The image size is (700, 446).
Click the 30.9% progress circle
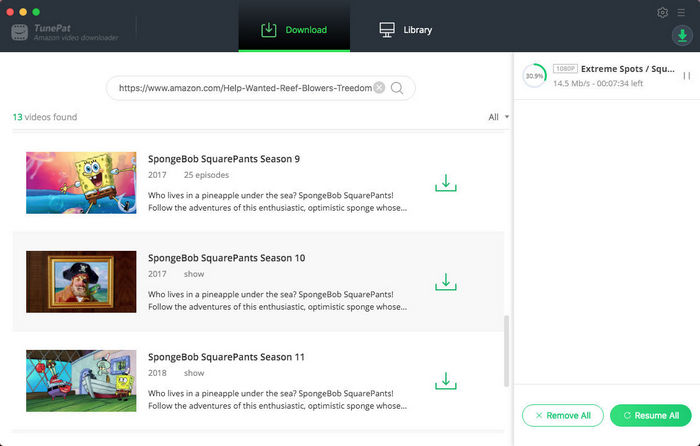[x=535, y=76]
